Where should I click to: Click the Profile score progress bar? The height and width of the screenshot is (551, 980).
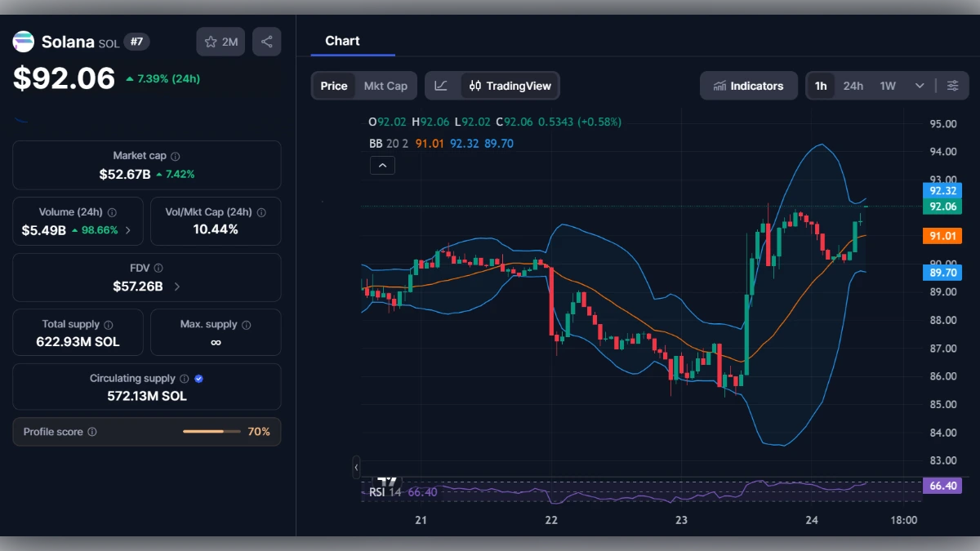coord(211,432)
